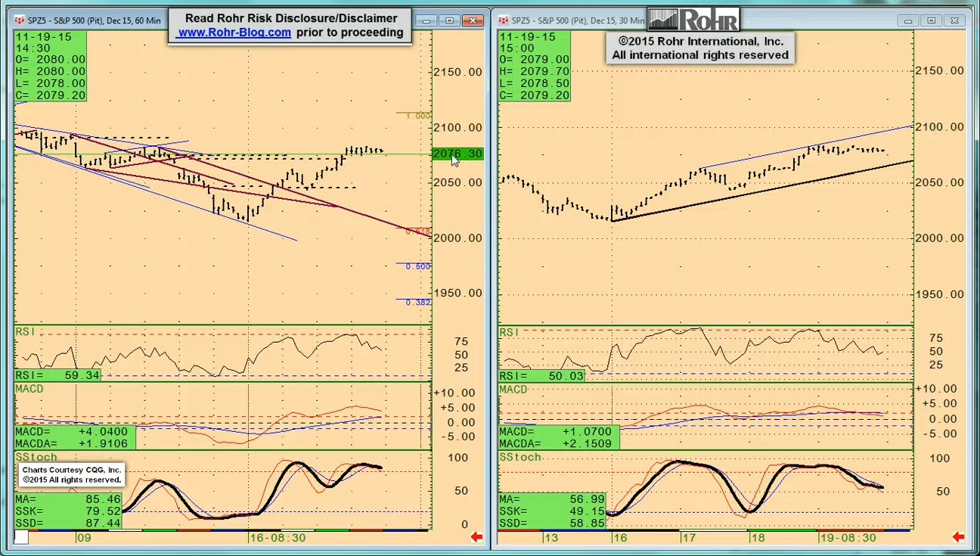Click red arrow icon in 60 Min chart
This screenshot has height=556, width=980.
coord(476,537)
